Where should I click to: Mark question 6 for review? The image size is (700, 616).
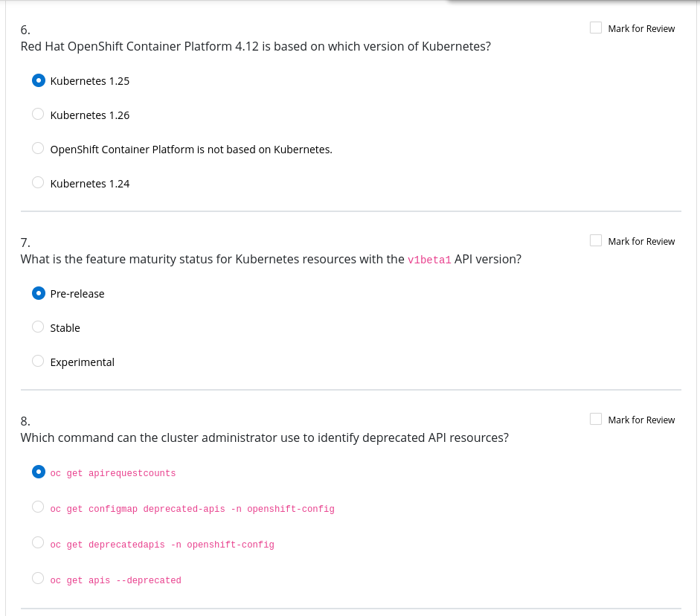[x=596, y=28]
